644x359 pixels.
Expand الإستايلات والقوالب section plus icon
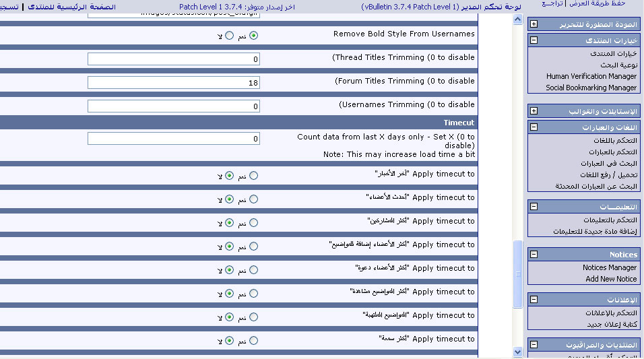click(534, 111)
